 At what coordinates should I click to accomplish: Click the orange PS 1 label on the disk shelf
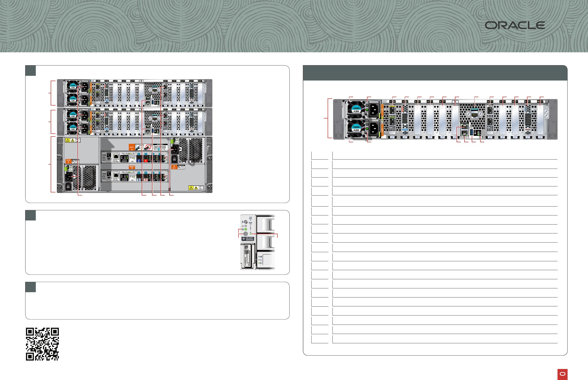(174, 167)
